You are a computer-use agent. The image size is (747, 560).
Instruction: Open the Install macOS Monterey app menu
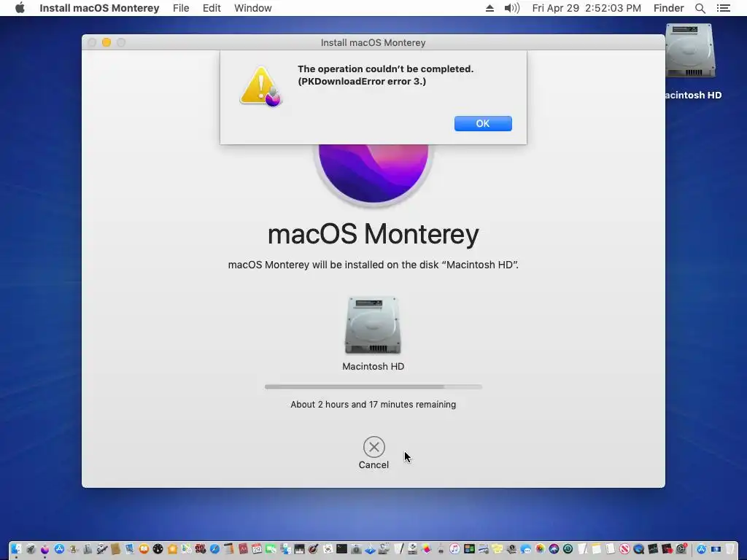(x=99, y=8)
